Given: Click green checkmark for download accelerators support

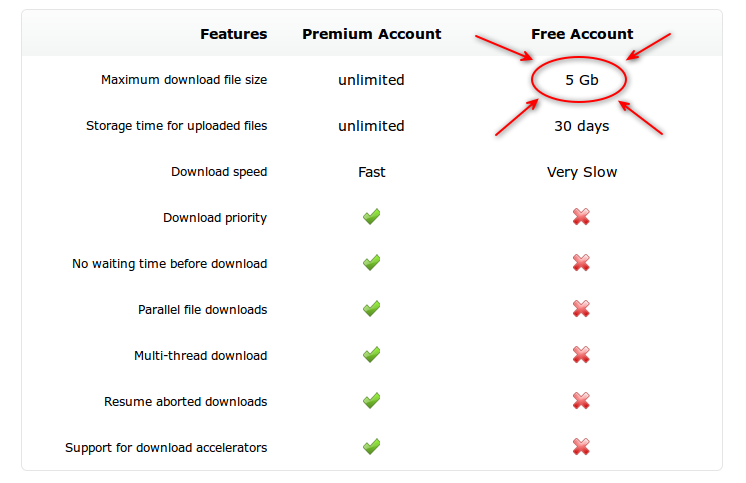Looking at the screenshot, I should [x=372, y=447].
